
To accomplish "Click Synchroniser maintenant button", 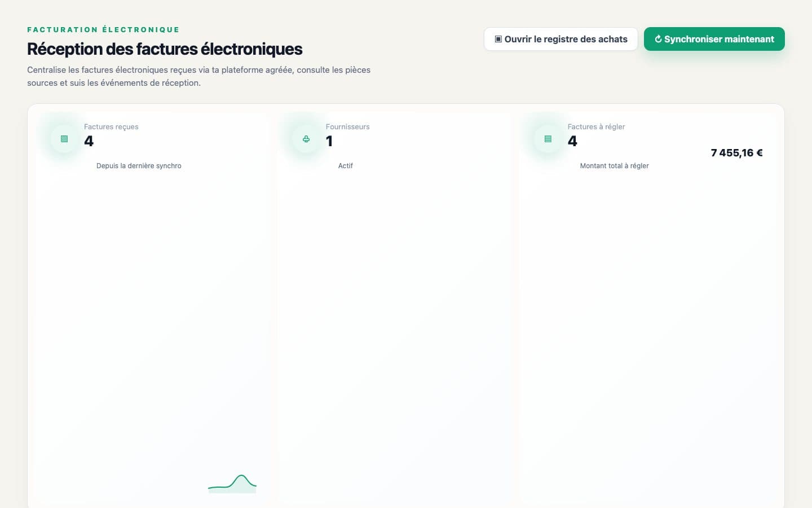I will 714,39.
